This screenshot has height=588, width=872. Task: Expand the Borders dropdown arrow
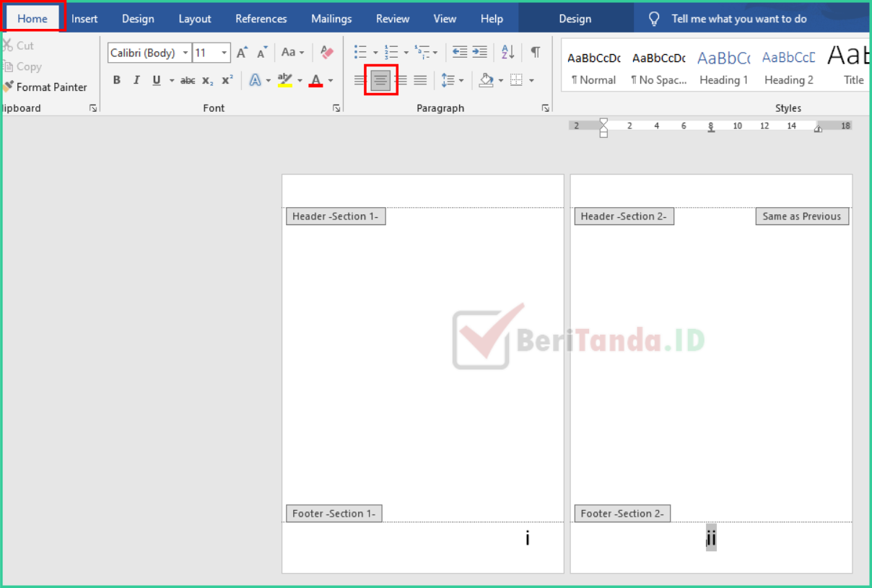[x=531, y=81]
